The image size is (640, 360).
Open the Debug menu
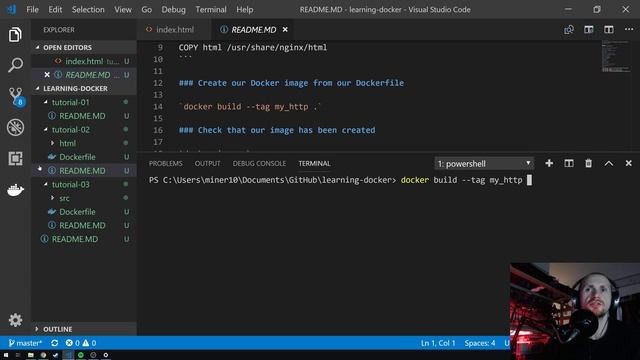(x=173, y=9)
